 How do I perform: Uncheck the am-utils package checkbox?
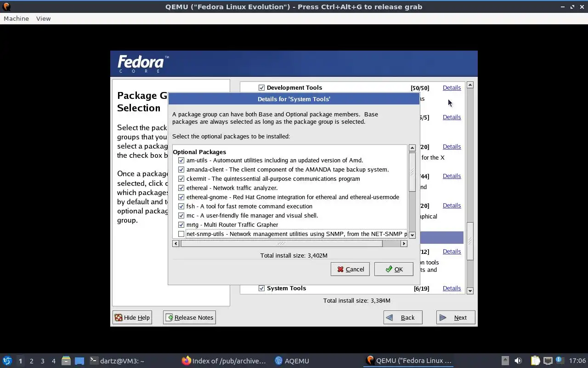[181, 161]
